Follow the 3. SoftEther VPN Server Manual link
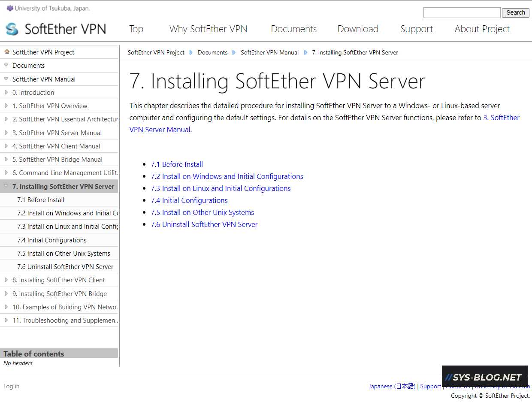532x402 pixels. (502, 117)
